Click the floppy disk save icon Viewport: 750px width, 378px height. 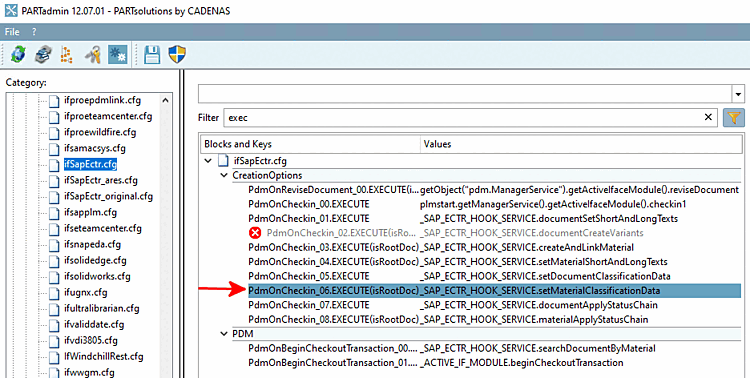pos(152,55)
